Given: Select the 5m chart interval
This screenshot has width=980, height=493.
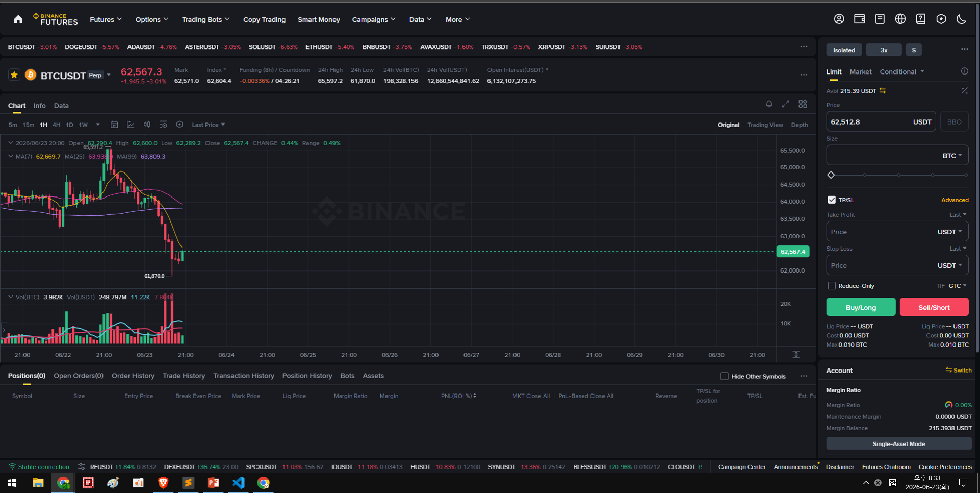Looking at the screenshot, I should (x=13, y=125).
